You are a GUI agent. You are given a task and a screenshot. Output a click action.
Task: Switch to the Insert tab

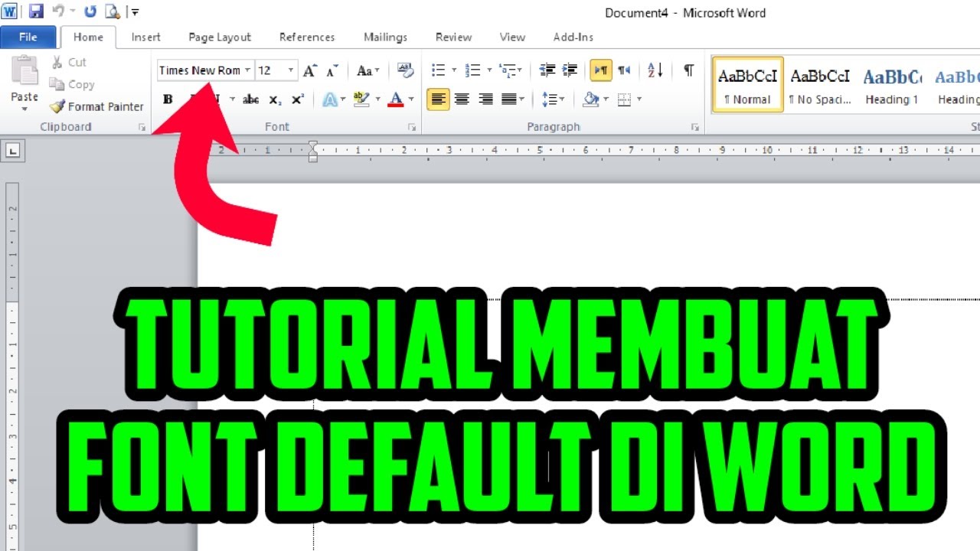[x=145, y=37]
